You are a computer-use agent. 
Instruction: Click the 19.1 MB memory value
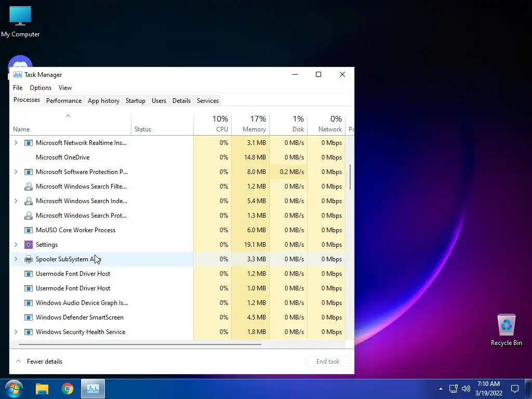(255, 245)
